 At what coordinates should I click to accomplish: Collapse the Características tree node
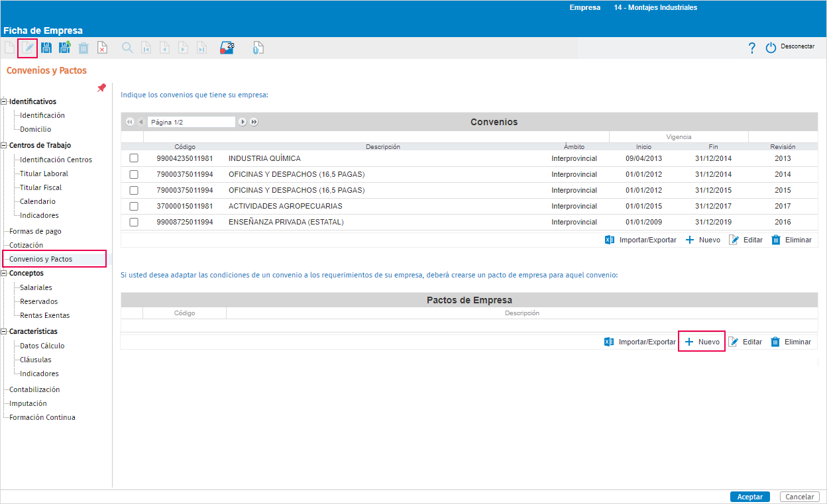(x=4, y=331)
